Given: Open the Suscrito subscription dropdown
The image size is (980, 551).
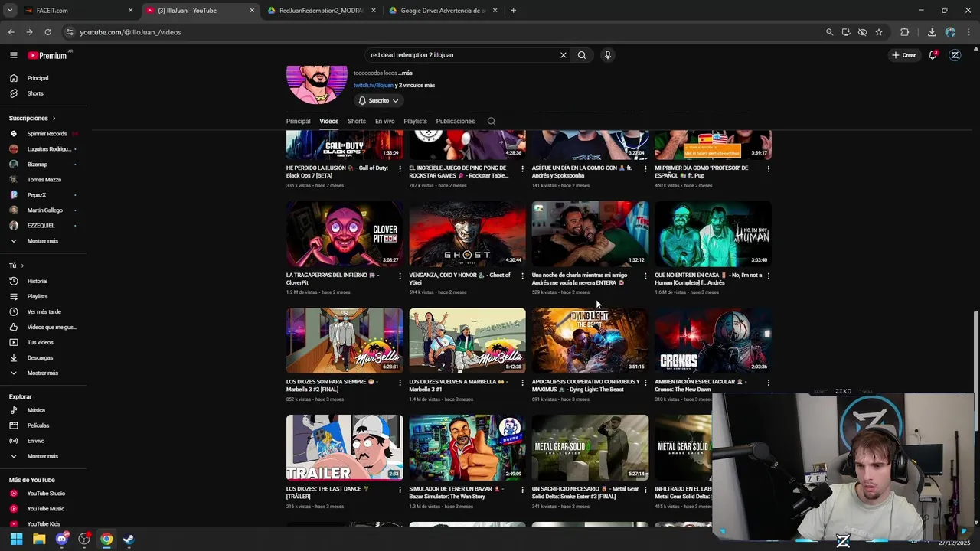Looking at the screenshot, I should [x=378, y=100].
